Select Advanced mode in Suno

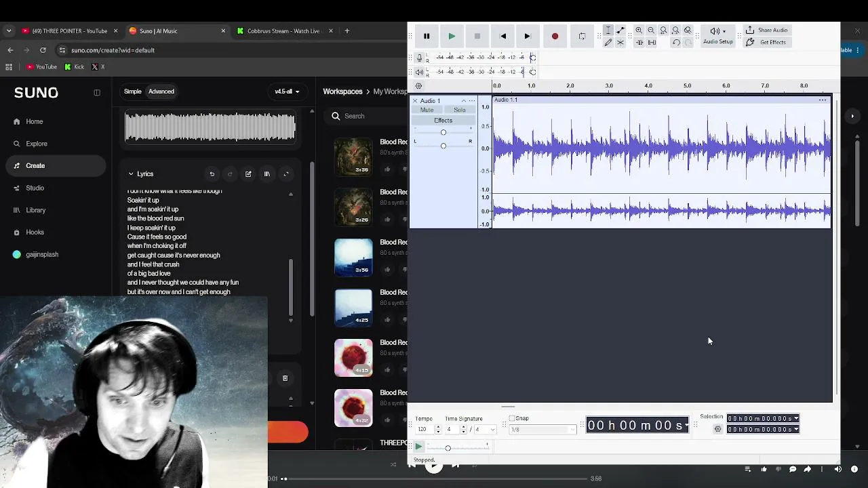(161, 91)
